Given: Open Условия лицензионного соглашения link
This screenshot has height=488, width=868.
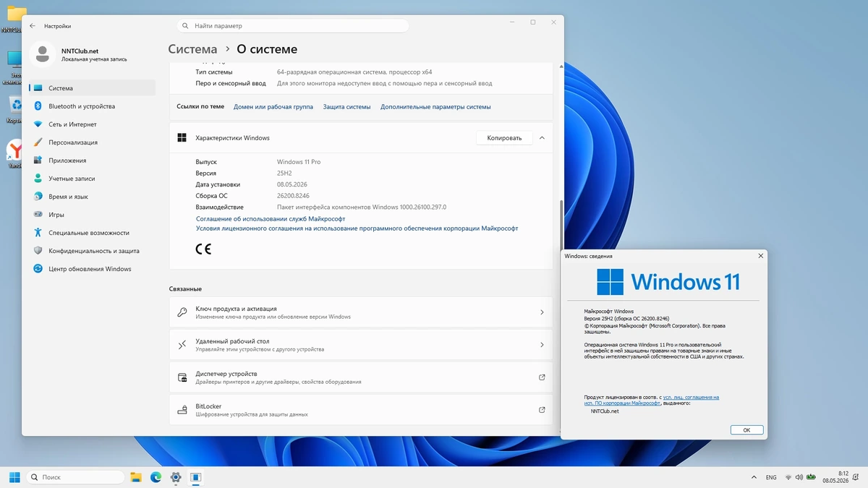Looking at the screenshot, I should pos(357,228).
